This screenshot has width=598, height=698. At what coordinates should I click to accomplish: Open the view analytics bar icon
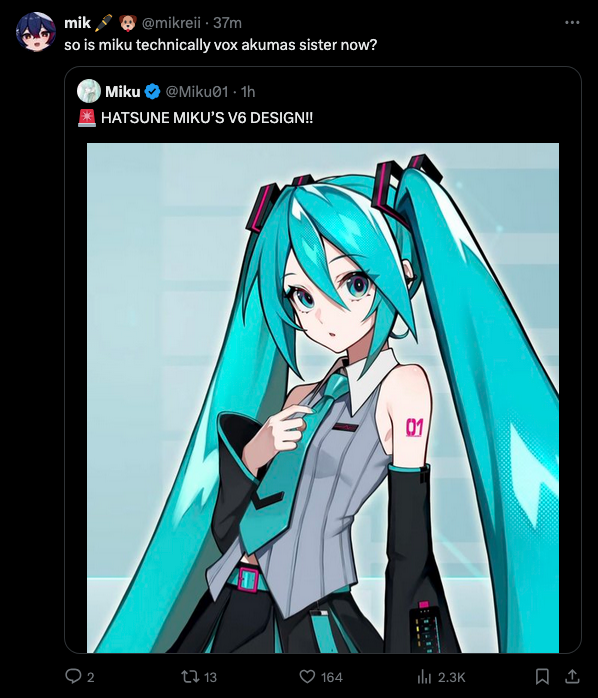coord(424,677)
